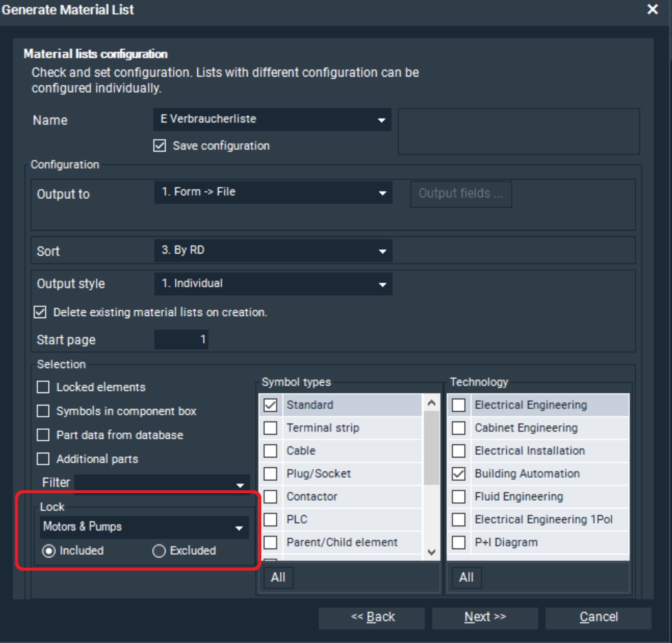
Task: Check the Cabinet Engineering technology
Action: (x=459, y=428)
